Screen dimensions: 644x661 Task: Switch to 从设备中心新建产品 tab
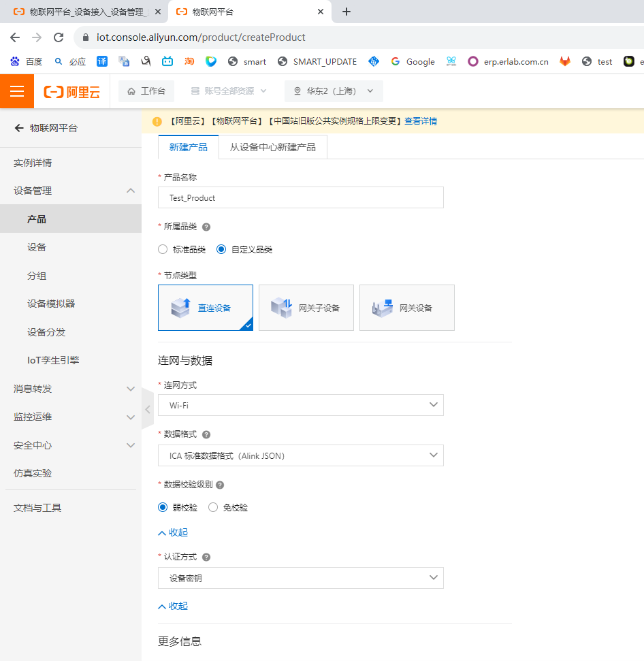(x=273, y=147)
